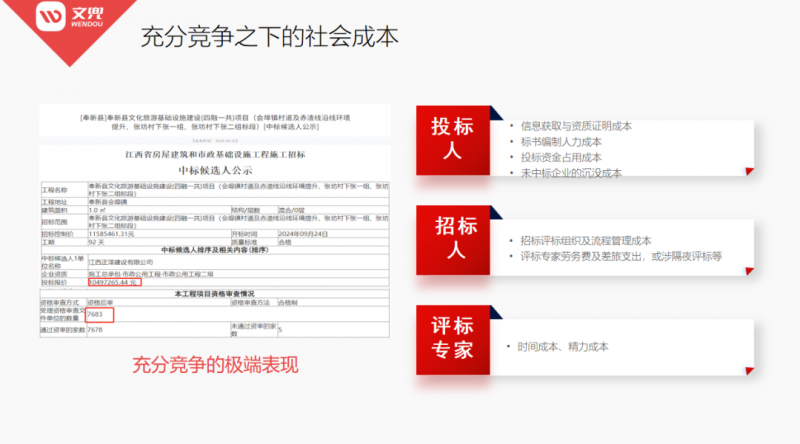Viewport: 800px width, 444px height.
Task: Click the 企业资质 row value
Action: pos(151,274)
